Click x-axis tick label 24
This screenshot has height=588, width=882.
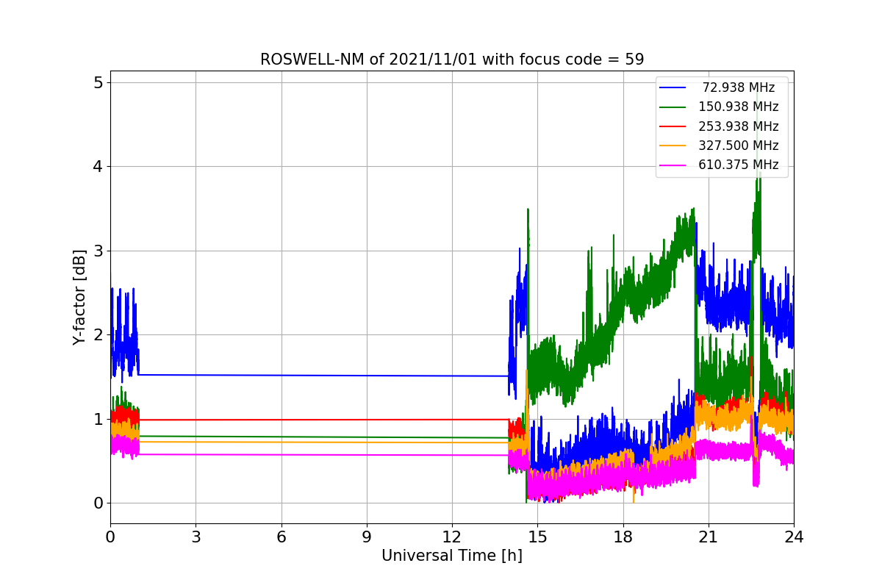click(794, 537)
